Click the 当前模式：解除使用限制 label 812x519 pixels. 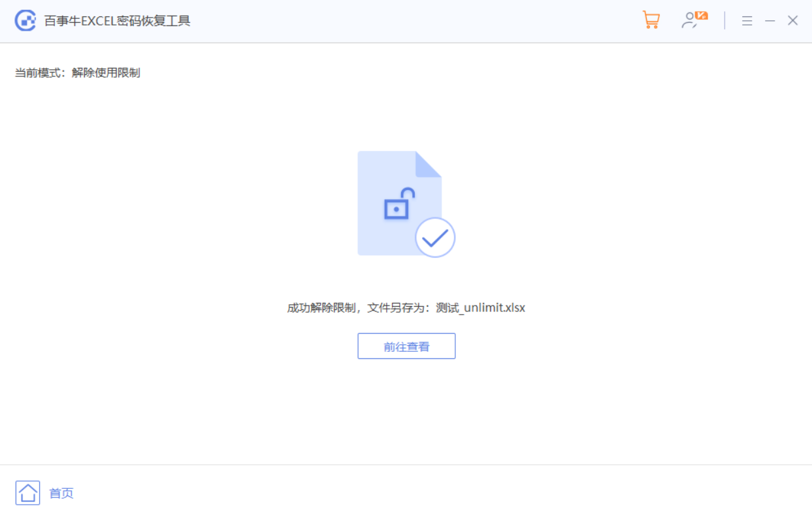[x=78, y=72]
